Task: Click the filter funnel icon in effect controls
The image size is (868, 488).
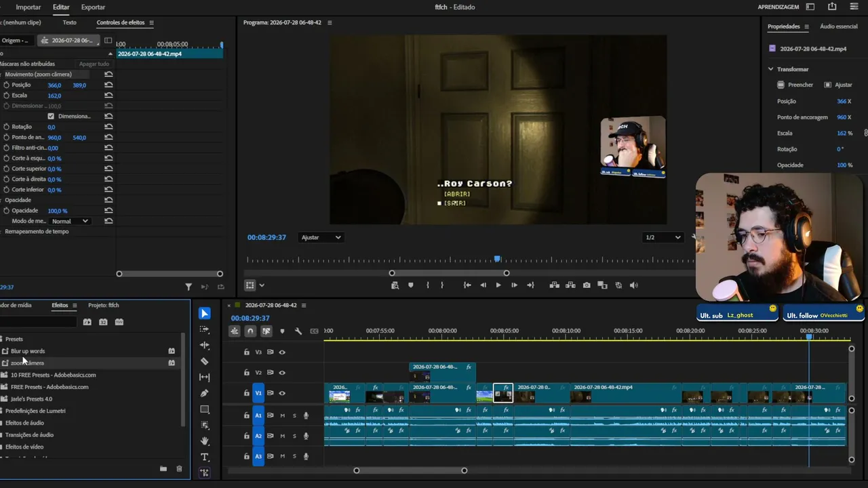Action: coord(189,287)
